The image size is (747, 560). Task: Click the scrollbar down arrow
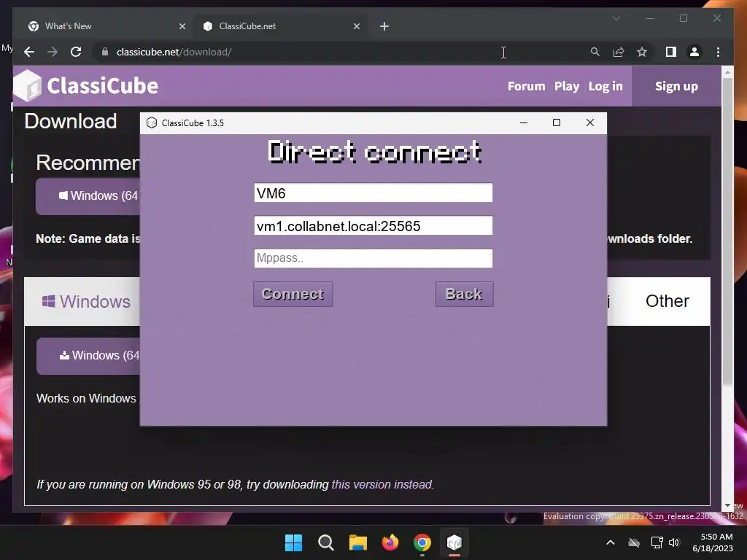click(x=727, y=506)
